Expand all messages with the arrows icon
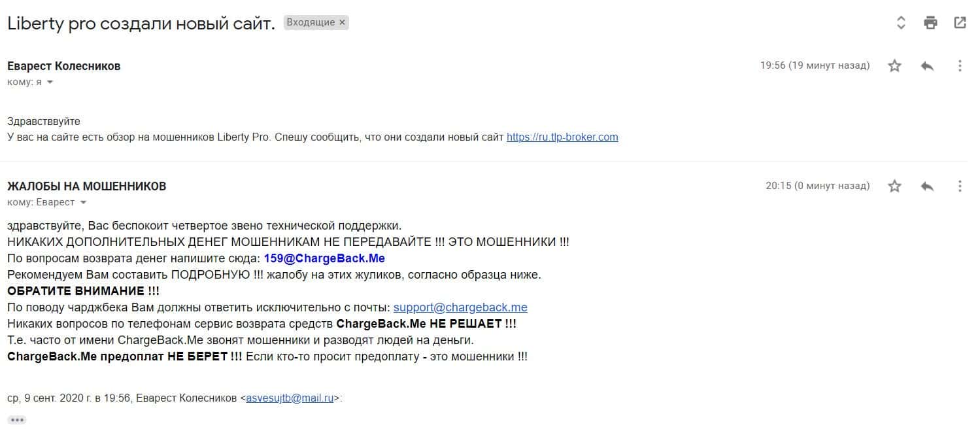Image resolution: width=980 pixels, height=433 pixels. 901,23
